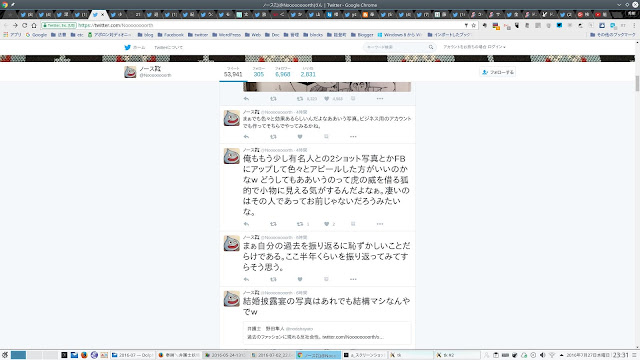Click the page vertical scrollbar thumb
Viewport: 640px width, 360px height.
[637, 84]
